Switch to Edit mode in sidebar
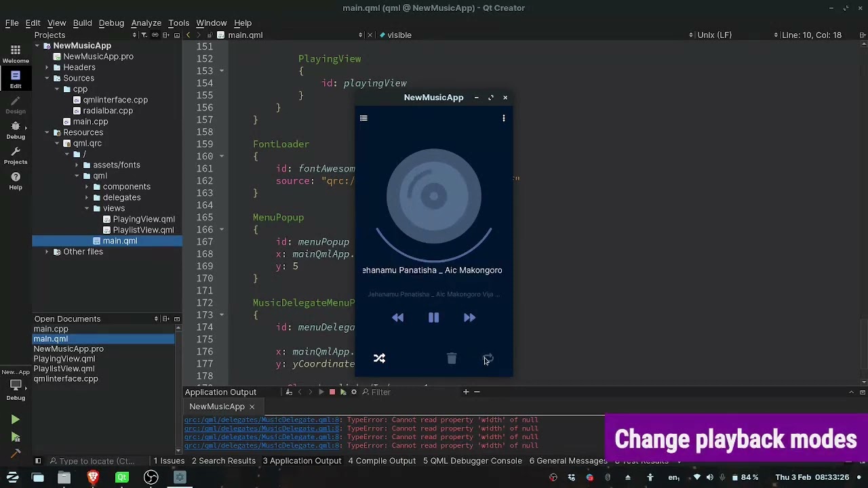This screenshot has height=488, width=868. click(x=16, y=79)
